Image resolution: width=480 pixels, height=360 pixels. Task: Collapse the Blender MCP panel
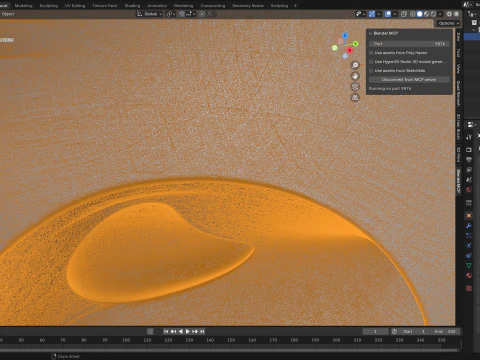coord(370,33)
